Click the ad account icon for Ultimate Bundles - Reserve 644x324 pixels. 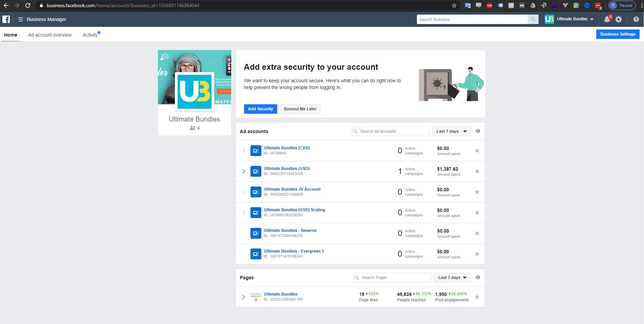point(256,233)
